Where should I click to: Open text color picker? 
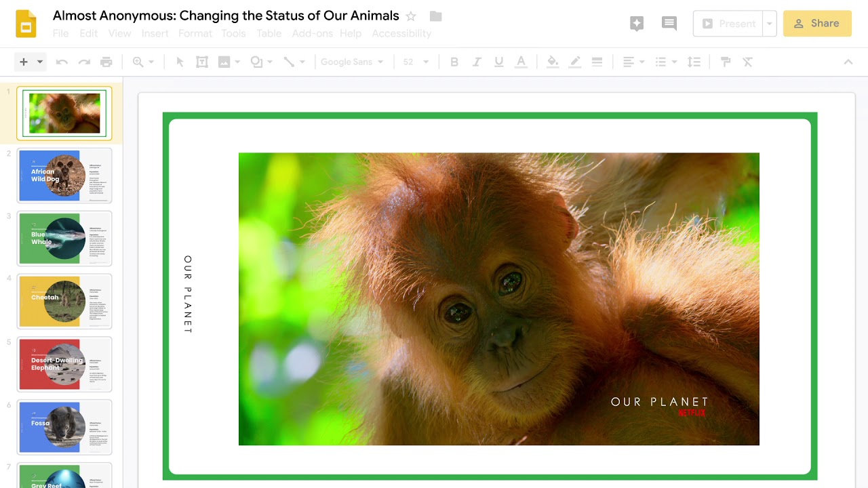point(521,62)
